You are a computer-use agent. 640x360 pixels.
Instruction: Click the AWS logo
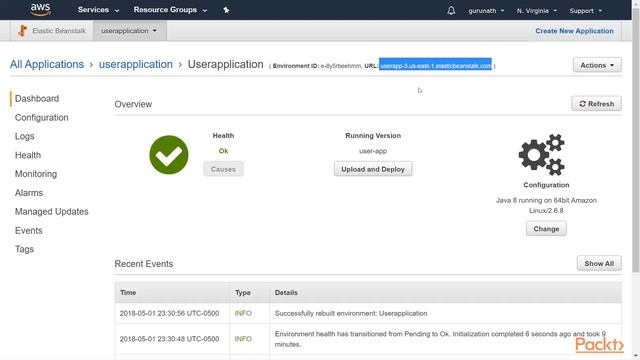[40, 9]
